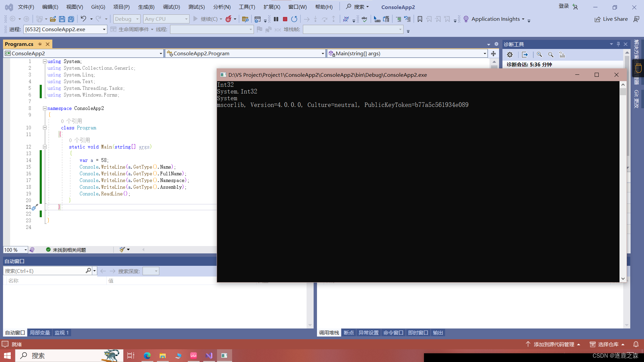Open the editor zoom 100% dropdown

point(25,250)
